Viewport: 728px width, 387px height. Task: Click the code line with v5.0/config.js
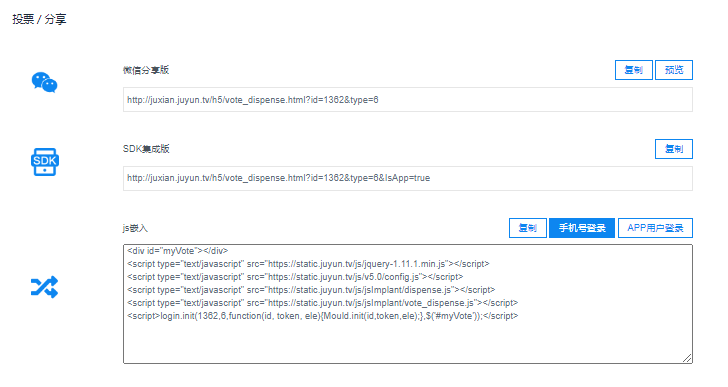(x=295, y=277)
